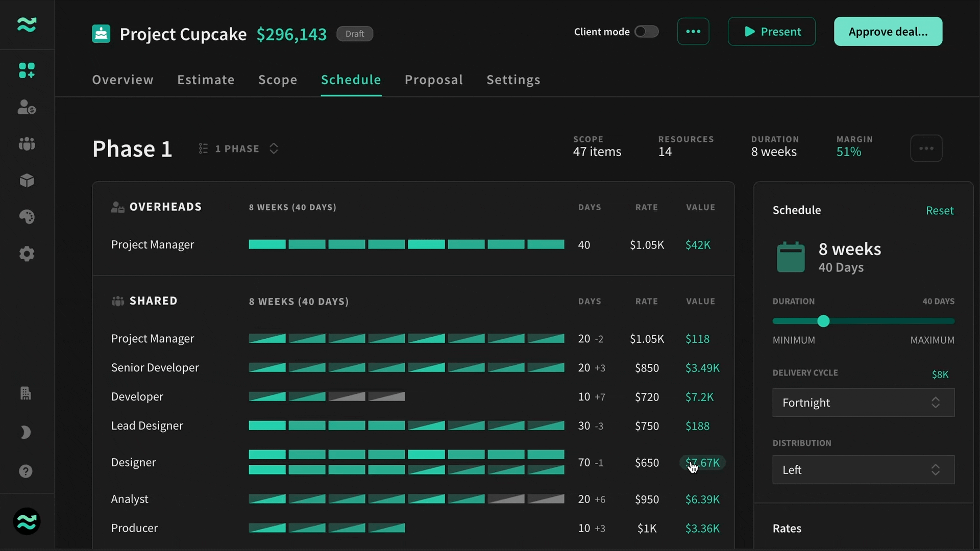The image size is (980, 551).
Task: Switch to the Estimate tab
Action: [x=206, y=80]
